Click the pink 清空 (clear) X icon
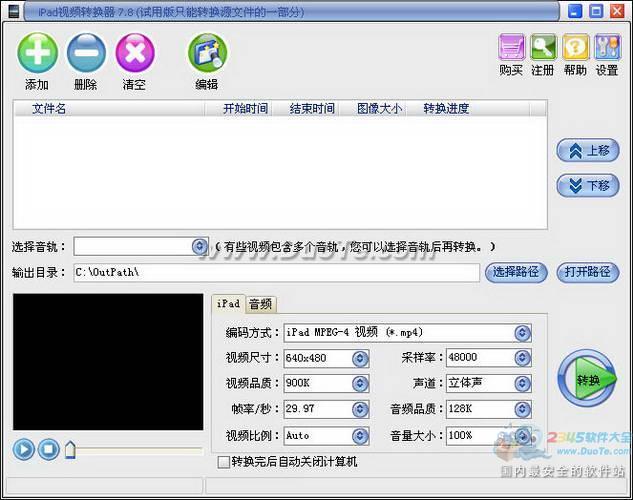This screenshot has height=500, width=633. pos(135,53)
